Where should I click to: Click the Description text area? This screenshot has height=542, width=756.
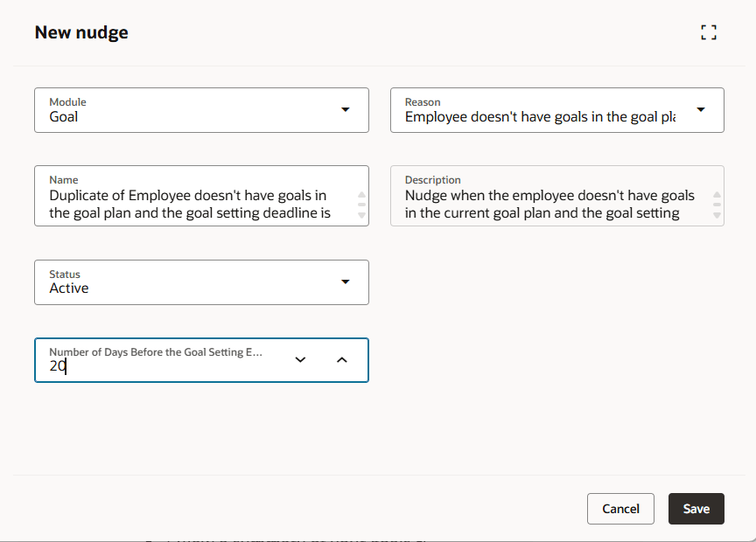click(549, 205)
